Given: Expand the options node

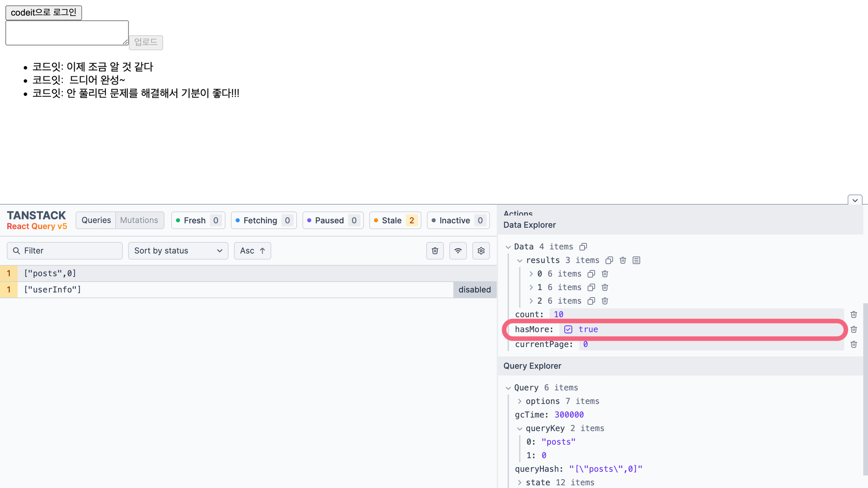Looking at the screenshot, I should [519, 401].
